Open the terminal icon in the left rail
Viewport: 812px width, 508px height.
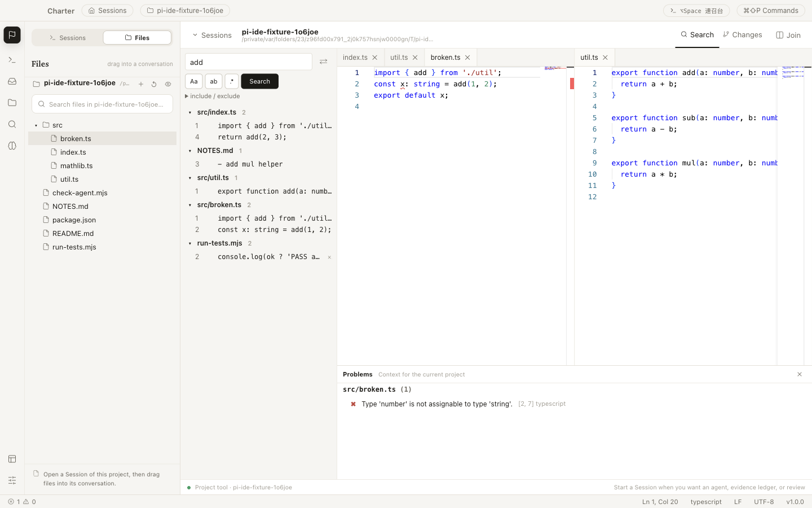click(x=12, y=60)
